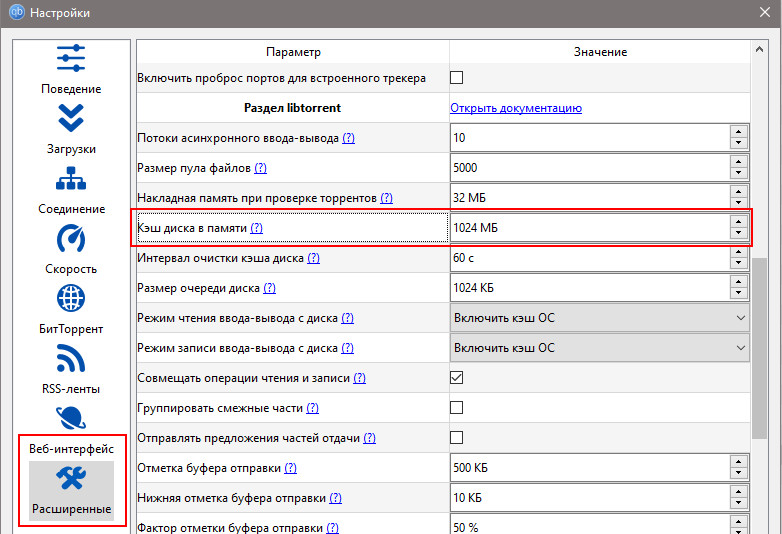The height and width of the screenshot is (534, 782).
Task: Open the Открыть документацию link
Action: coord(516,108)
